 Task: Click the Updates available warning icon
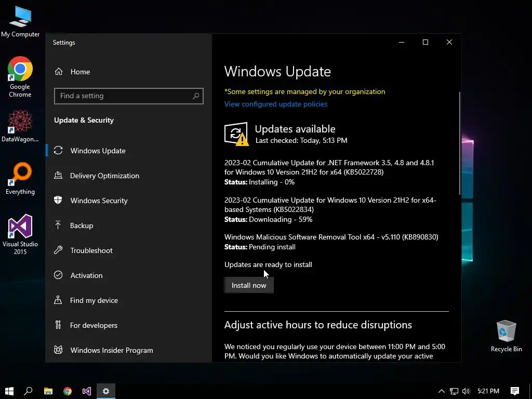click(236, 134)
